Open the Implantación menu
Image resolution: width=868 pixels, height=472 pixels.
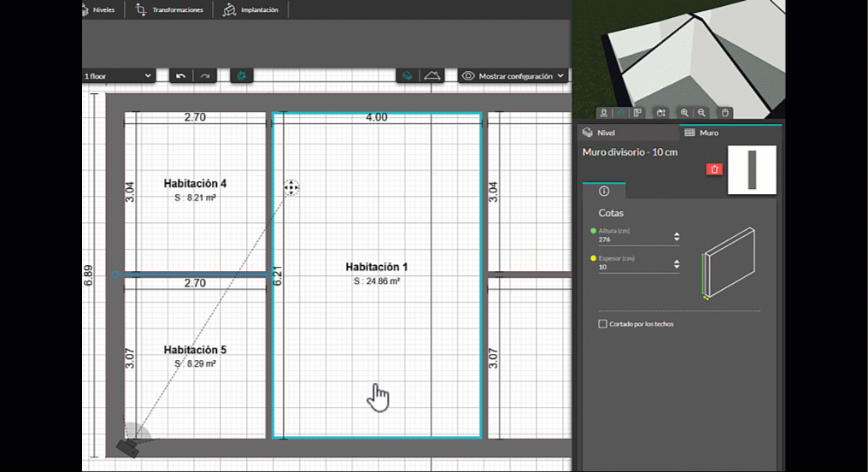point(250,9)
